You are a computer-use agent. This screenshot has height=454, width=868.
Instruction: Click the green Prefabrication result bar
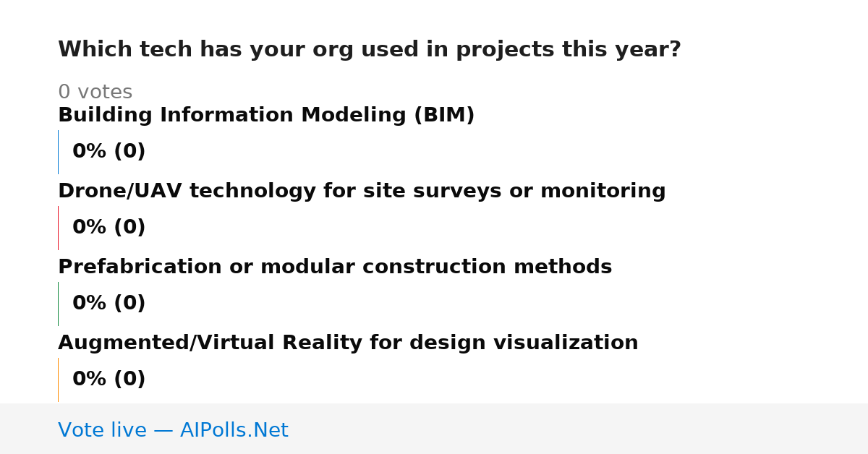point(58,304)
